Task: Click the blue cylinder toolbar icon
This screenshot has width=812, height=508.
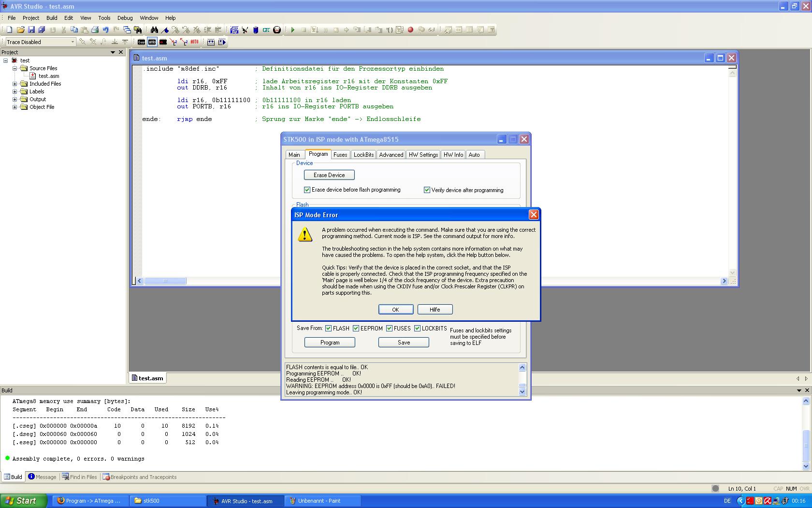Action: coord(256,30)
